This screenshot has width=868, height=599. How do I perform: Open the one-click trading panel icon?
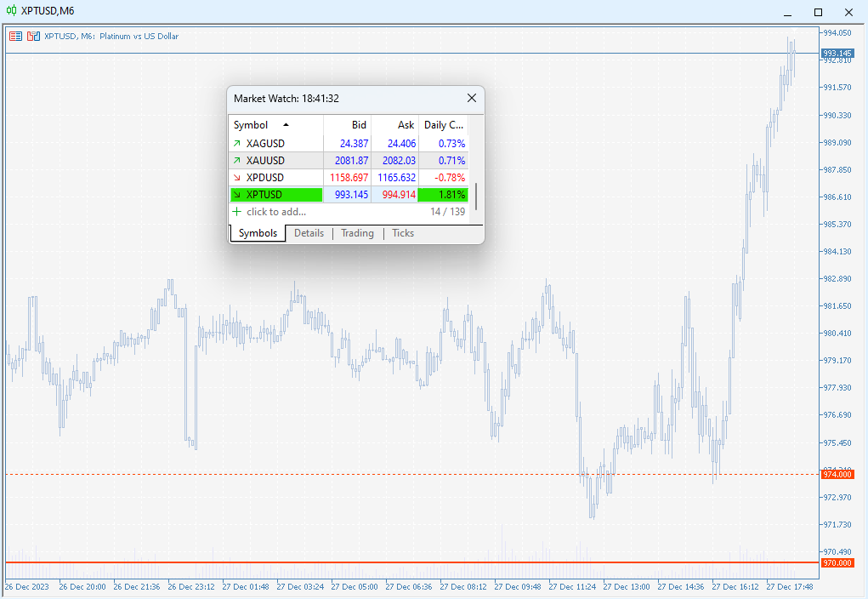15,36
